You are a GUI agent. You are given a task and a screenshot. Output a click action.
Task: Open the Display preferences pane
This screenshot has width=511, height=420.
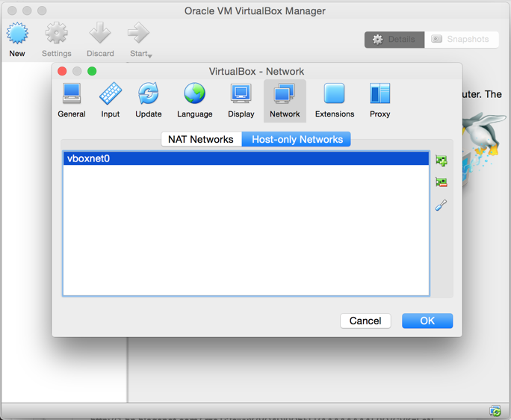[x=241, y=100]
